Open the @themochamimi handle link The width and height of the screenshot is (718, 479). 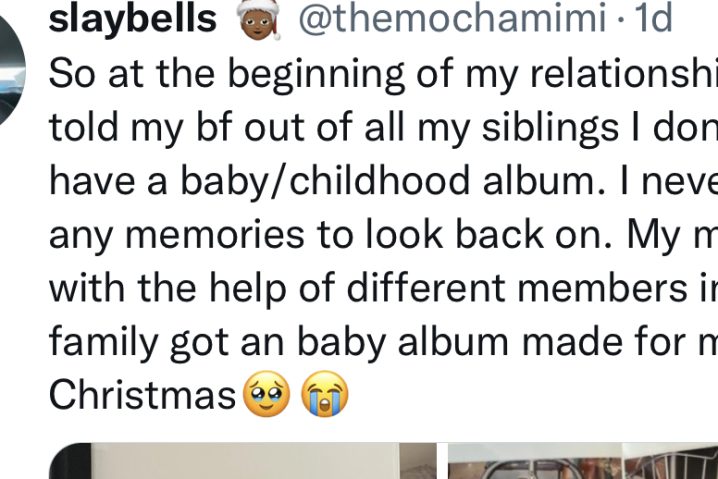[452, 18]
